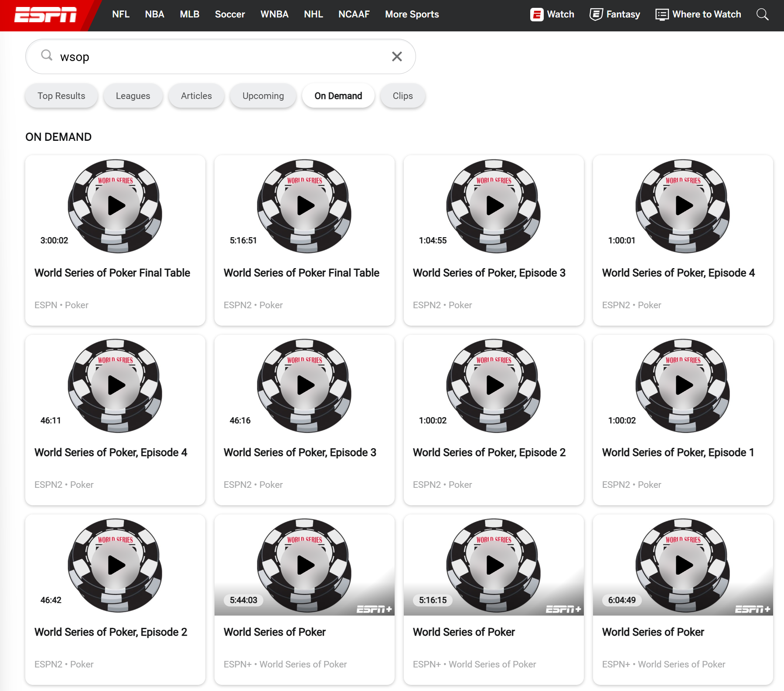
Task: Open Episode 2 title on the 46:42 card
Action: pyautogui.click(x=111, y=632)
